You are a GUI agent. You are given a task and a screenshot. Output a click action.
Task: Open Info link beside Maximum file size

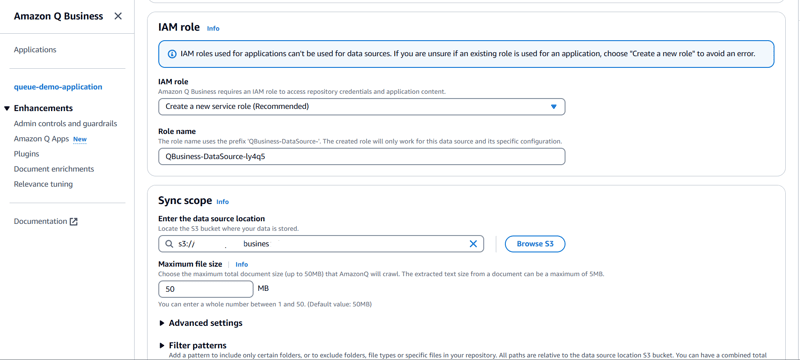(x=241, y=264)
